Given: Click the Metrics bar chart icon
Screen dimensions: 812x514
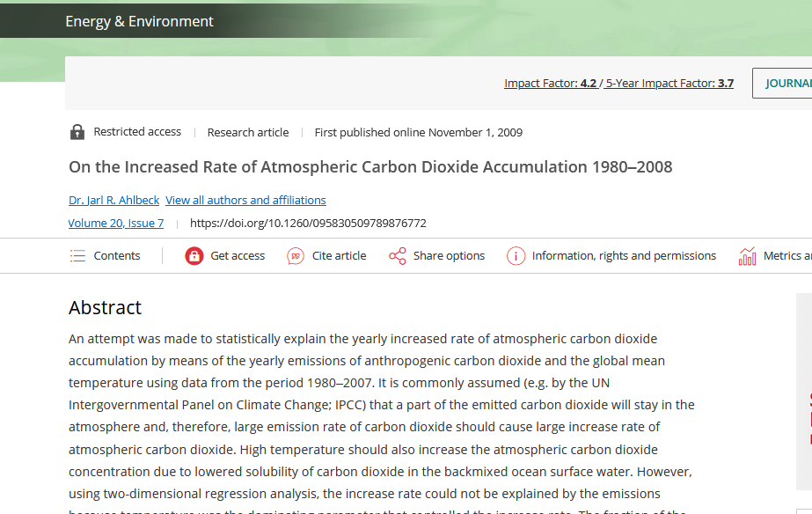Looking at the screenshot, I should click(747, 256).
